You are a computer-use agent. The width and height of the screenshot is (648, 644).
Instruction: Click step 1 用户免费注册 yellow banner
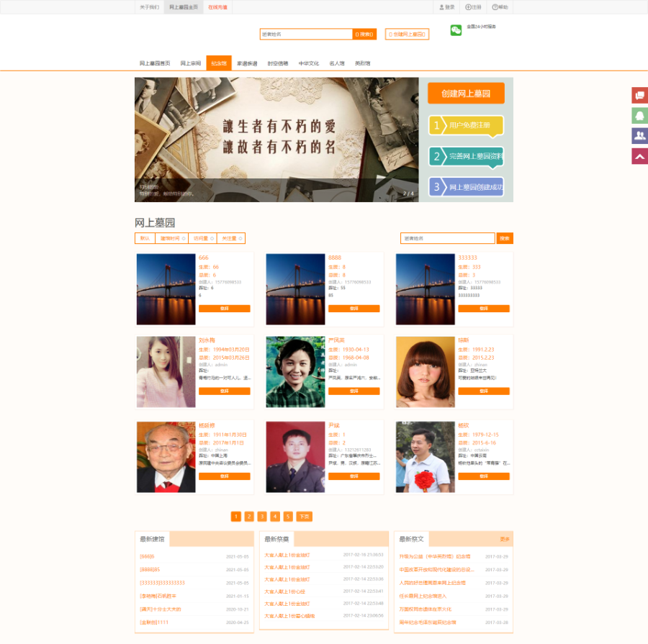point(466,125)
